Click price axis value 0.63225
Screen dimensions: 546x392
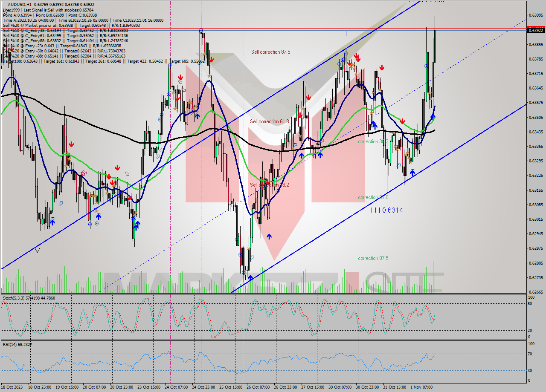[536, 175]
